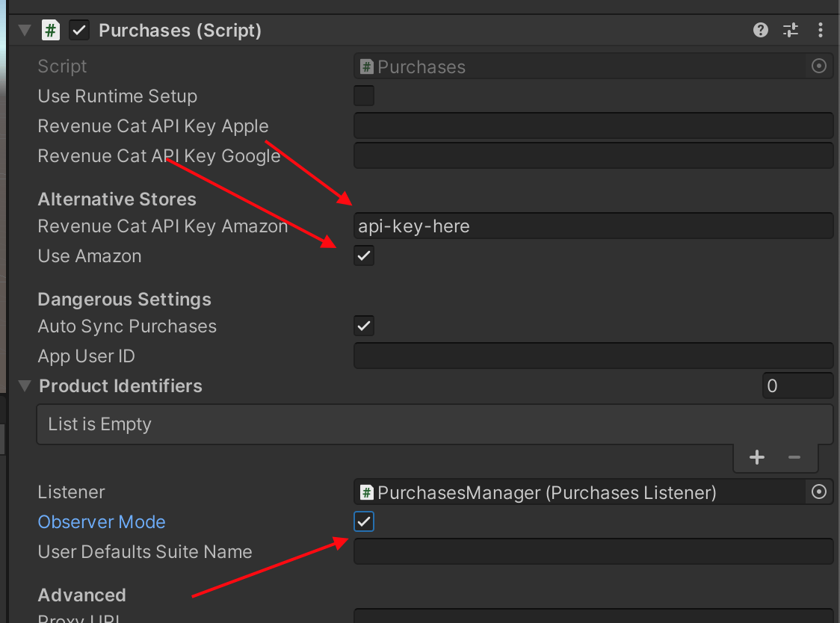Disable the Auto Sync Purchases checkbox
The image size is (840, 623).
(x=364, y=326)
